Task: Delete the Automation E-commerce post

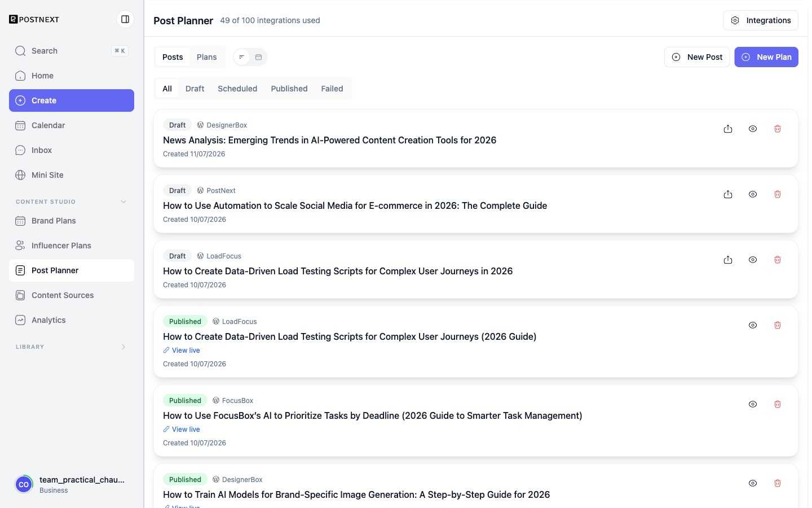Action: (778, 194)
